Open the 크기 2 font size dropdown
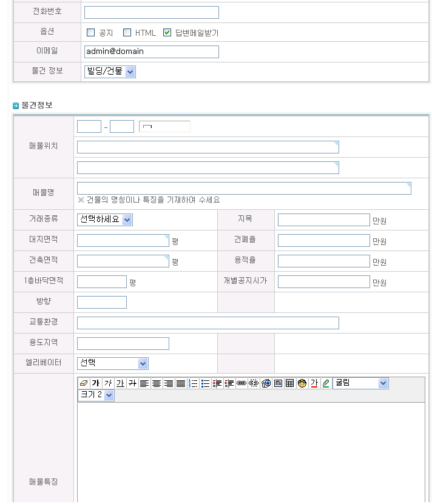 (96, 395)
